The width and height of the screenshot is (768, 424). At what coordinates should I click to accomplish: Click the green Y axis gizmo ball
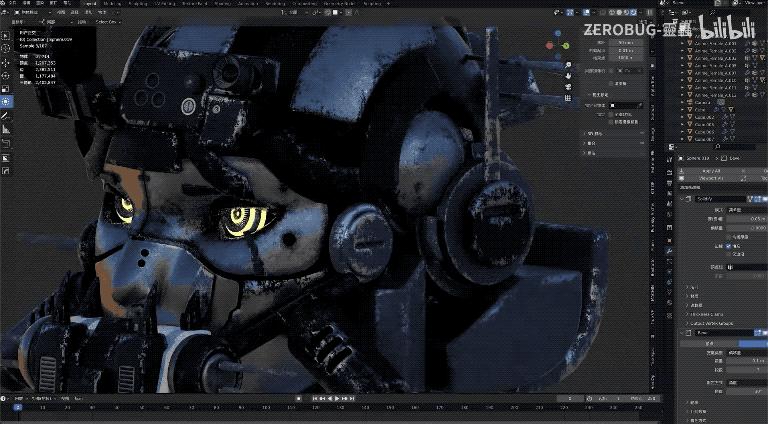(566, 46)
